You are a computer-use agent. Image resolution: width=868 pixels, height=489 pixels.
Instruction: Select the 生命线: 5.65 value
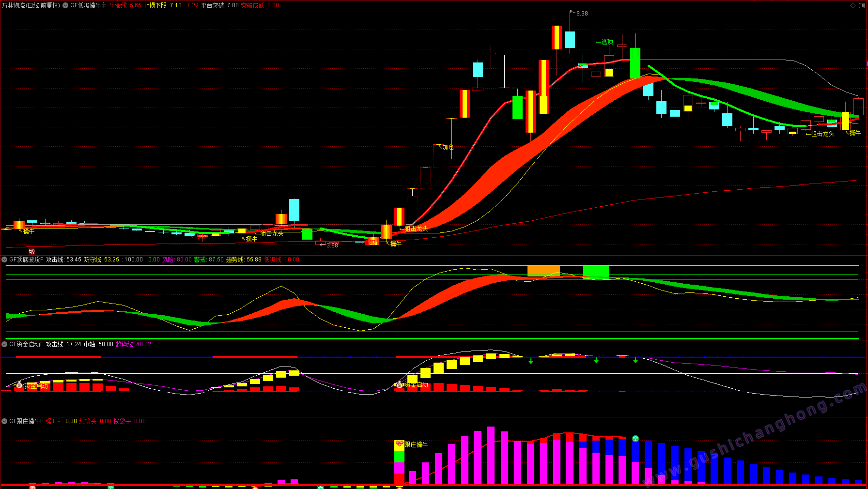[125, 5]
